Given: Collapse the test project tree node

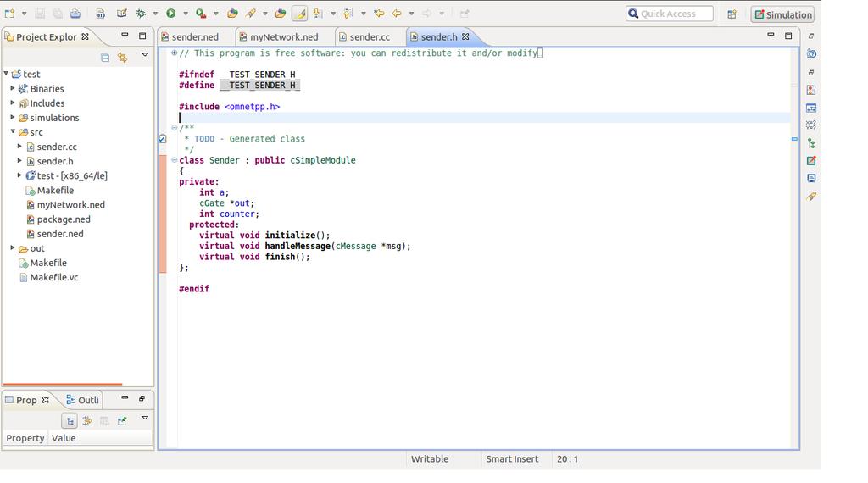Looking at the screenshot, I should (x=6, y=74).
